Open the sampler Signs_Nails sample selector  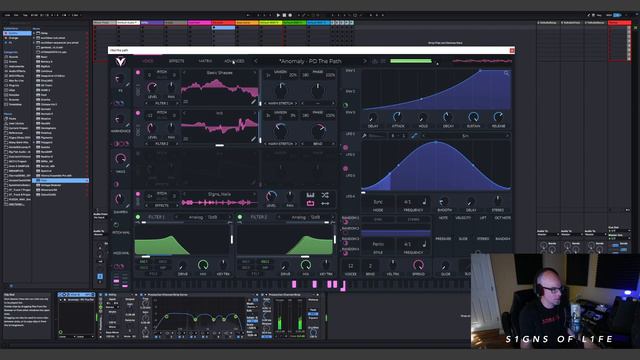(219, 194)
